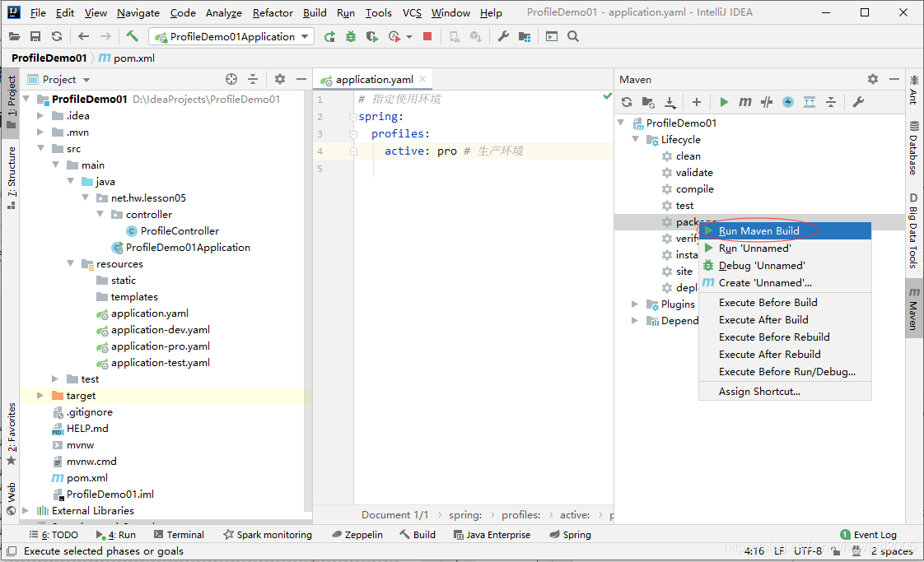
Task: Click the Open folder toolbar icon
Action: (x=15, y=36)
